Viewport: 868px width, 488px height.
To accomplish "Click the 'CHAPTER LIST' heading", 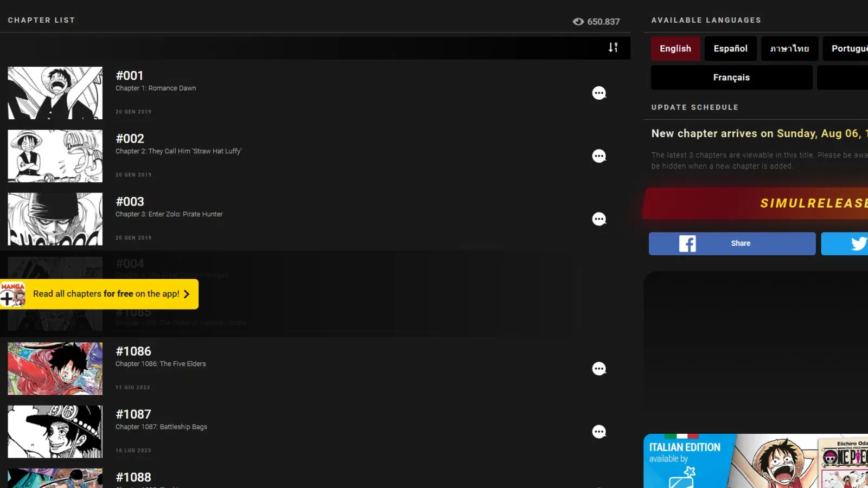I will pyautogui.click(x=41, y=20).
